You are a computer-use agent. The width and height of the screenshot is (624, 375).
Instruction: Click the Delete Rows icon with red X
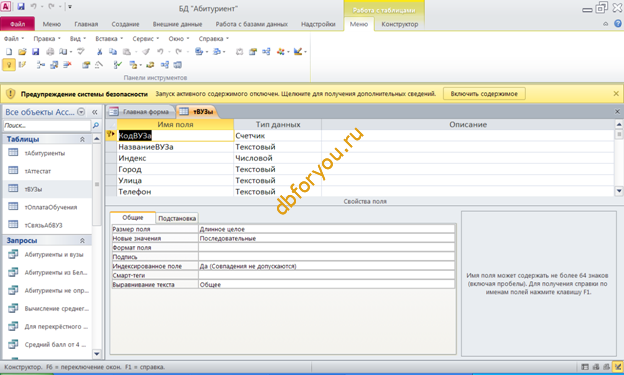click(67, 64)
